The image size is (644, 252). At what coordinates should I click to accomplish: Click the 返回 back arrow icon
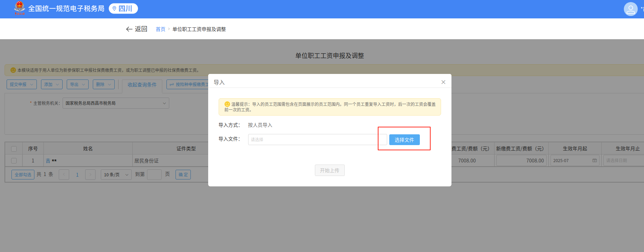pos(129,29)
